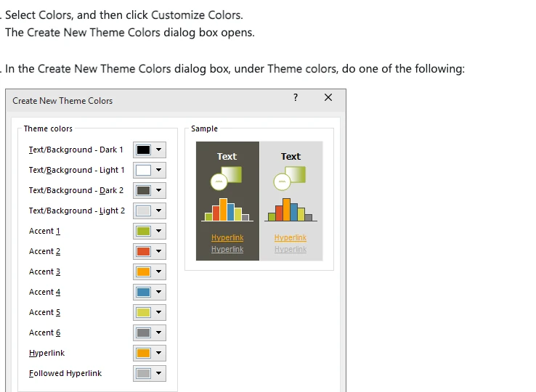Click the gray followed Hyperlink in dark sample
This screenshot has height=392, width=536.
[227, 249]
